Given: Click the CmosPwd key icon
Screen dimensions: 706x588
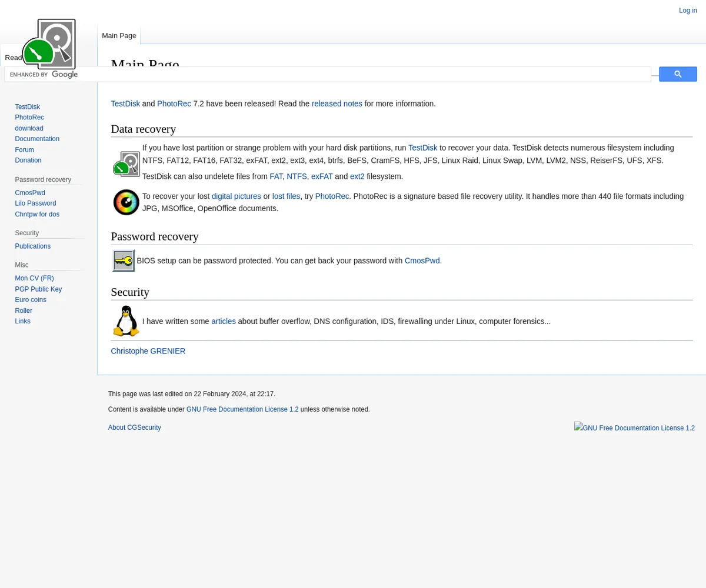Looking at the screenshot, I should coord(124,260).
